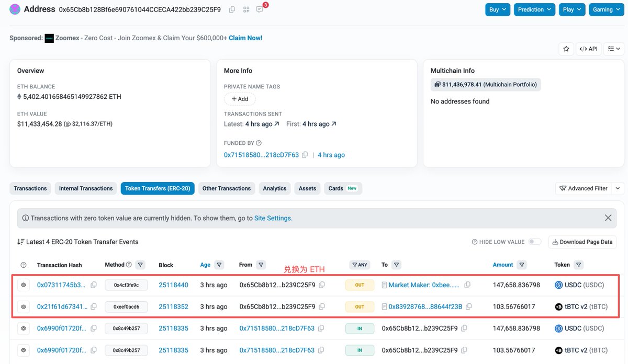This screenshot has height=364, width=628.
Task: Toggle the Hide Low Value switch
Action: (x=535, y=242)
